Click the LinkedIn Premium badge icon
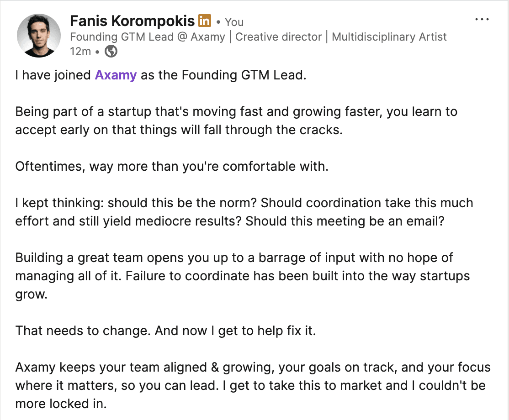 point(205,21)
